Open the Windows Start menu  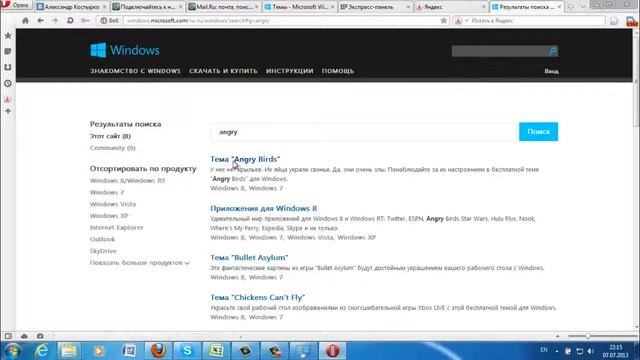click(x=12, y=351)
